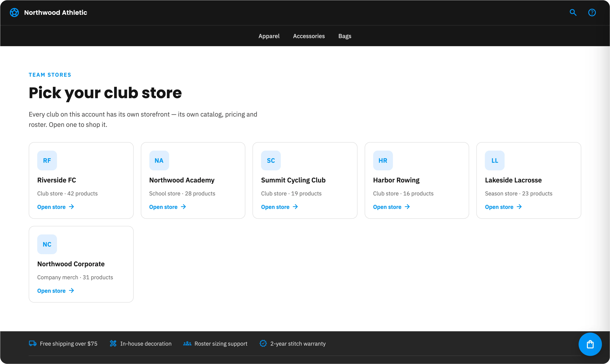Open store link for Summit Cycling Club
The image size is (610, 364).
(x=279, y=207)
